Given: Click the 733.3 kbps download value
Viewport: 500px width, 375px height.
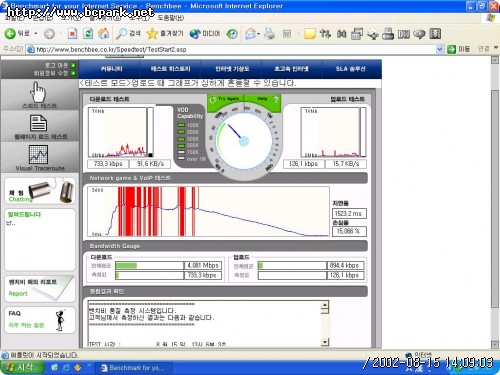Looking at the screenshot, I should (x=108, y=164).
